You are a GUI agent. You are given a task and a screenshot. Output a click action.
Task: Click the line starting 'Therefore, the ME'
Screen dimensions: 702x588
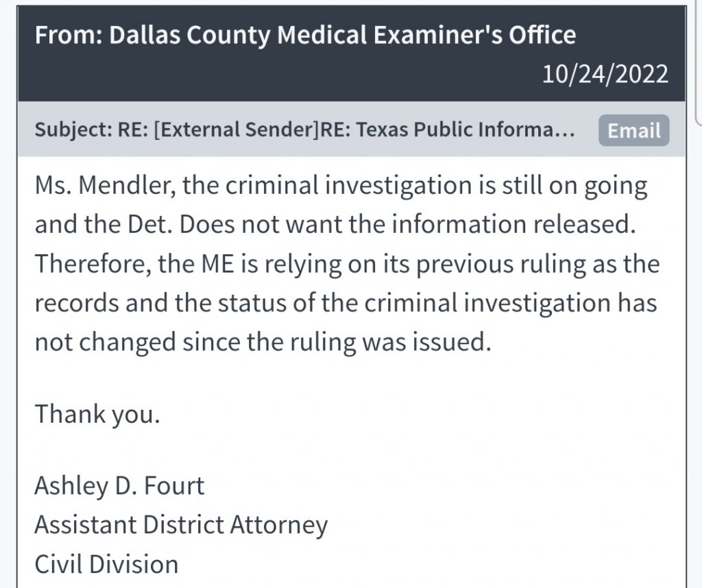click(346, 265)
